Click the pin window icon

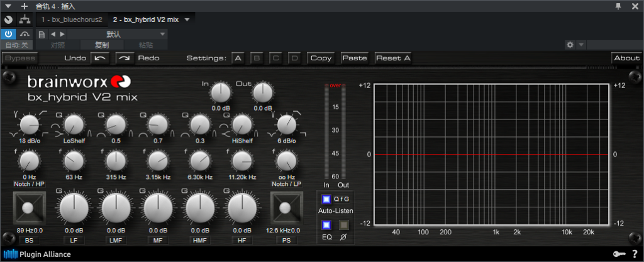(618, 6)
